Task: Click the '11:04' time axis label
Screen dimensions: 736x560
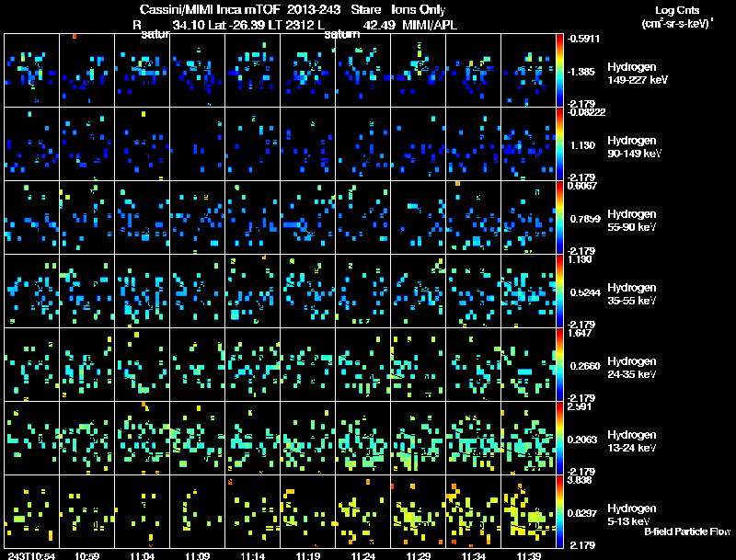Action: pos(143,555)
